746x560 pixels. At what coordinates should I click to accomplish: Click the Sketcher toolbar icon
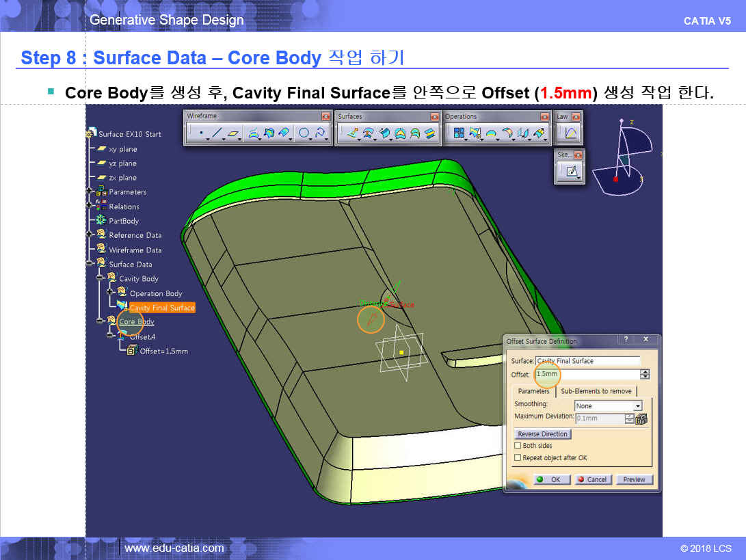[x=570, y=172]
